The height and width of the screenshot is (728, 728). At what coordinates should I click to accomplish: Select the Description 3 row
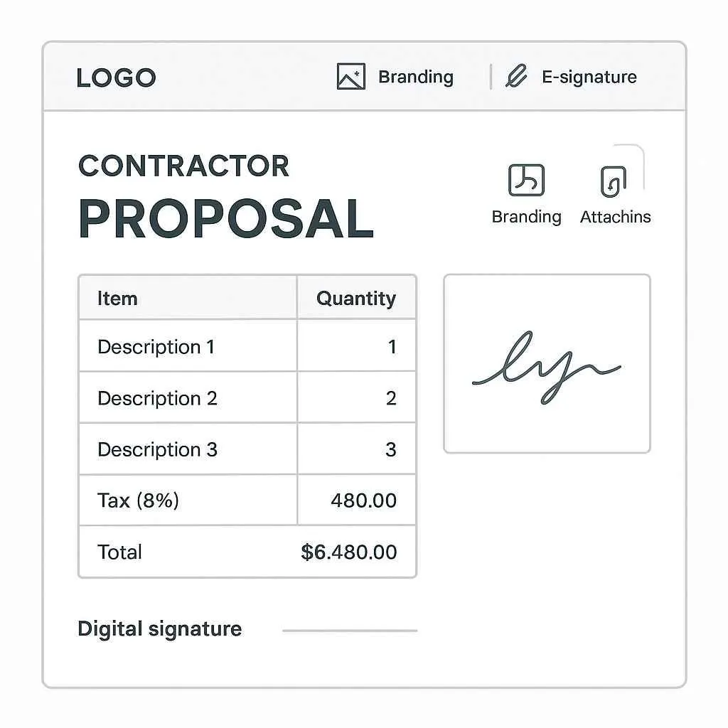247,449
